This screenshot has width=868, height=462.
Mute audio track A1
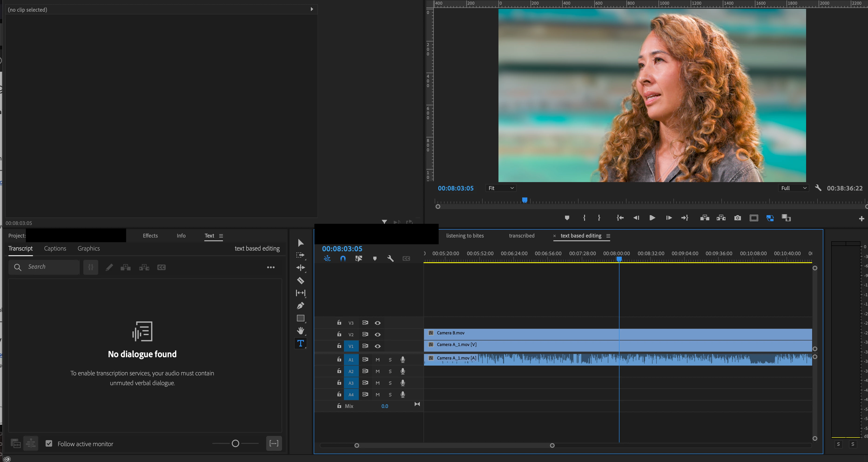click(x=377, y=360)
